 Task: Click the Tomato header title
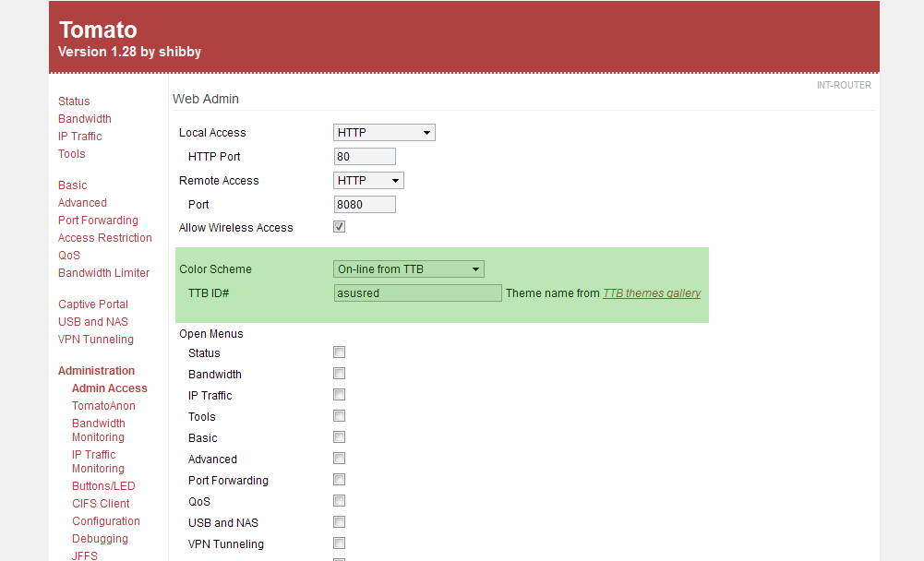pyautogui.click(x=98, y=30)
